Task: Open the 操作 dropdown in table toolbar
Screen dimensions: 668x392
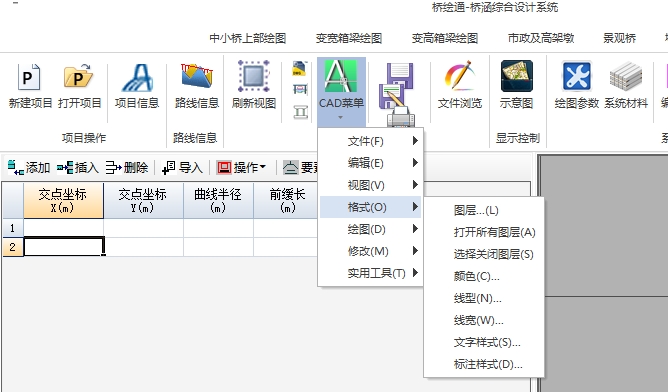Action: click(x=241, y=167)
